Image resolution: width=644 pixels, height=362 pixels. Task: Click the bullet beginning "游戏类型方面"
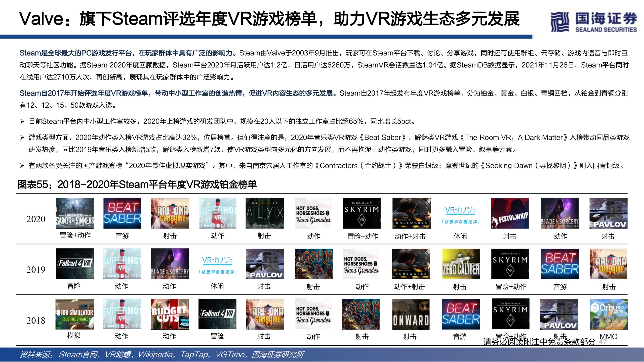(x=329, y=144)
